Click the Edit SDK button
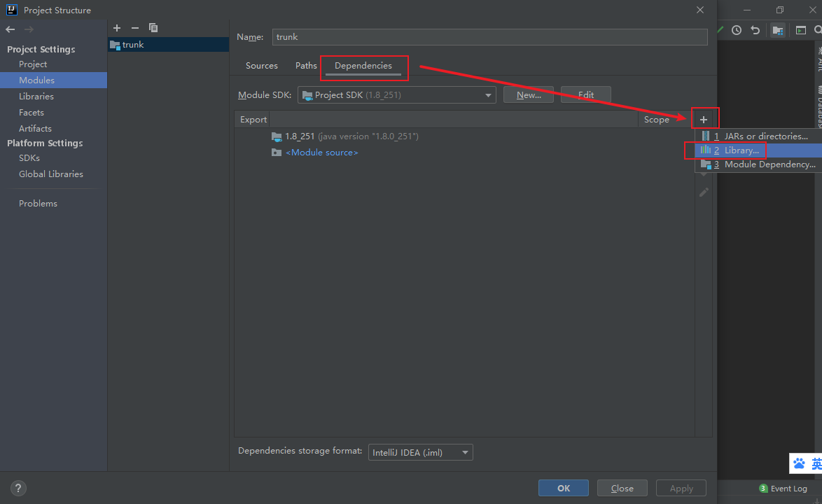 point(585,94)
